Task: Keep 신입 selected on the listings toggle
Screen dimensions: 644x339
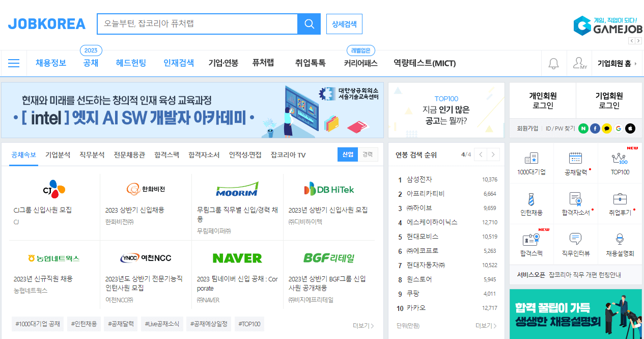Action: click(348, 153)
